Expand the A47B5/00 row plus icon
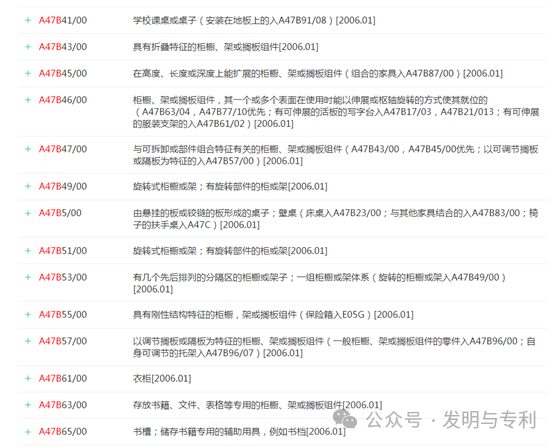The image size is (558, 448). [x=28, y=213]
